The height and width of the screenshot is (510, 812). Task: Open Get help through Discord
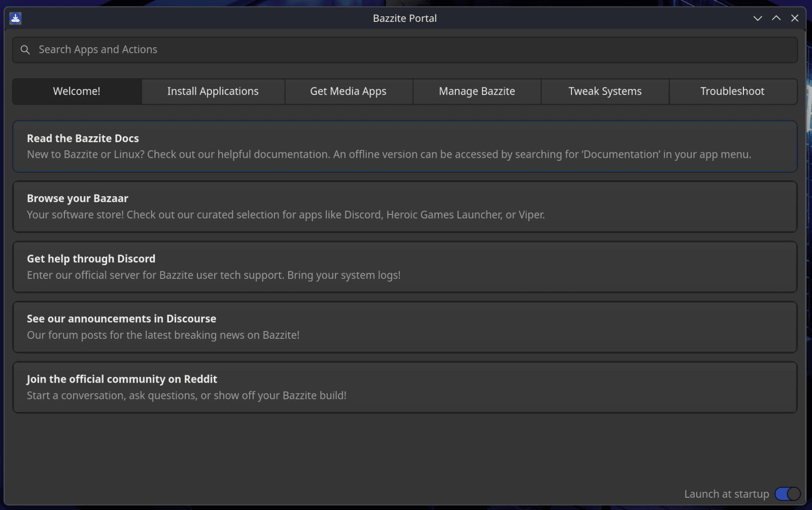pyautogui.click(x=405, y=267)
